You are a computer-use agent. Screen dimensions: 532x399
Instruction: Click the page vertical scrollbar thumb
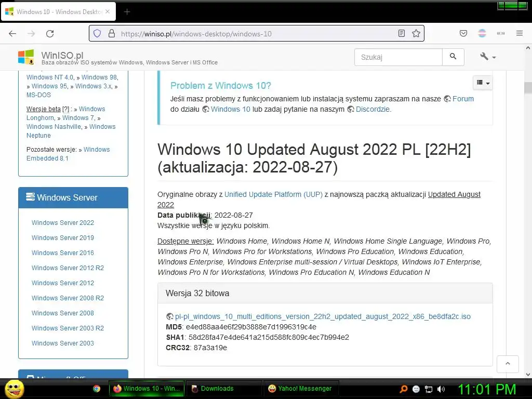coord(528,87)
